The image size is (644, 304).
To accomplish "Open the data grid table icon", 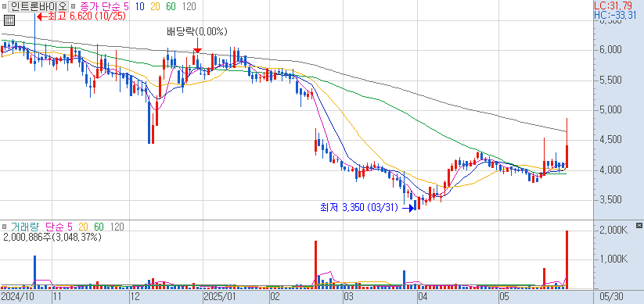I will 9,20.
